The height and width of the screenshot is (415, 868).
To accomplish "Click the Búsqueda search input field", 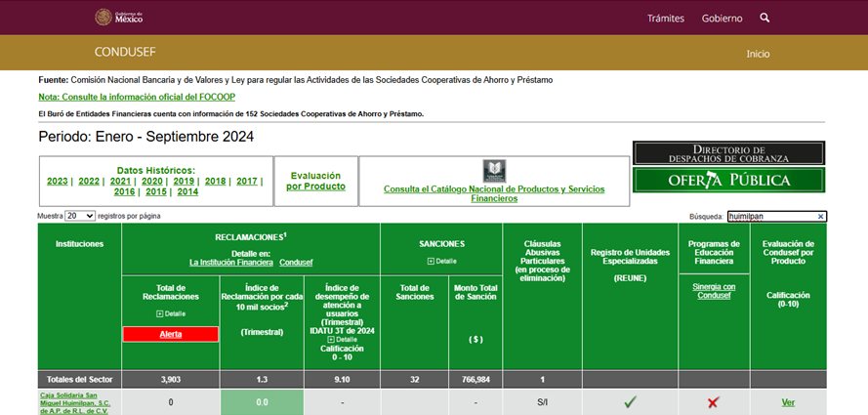I will 769,216.
